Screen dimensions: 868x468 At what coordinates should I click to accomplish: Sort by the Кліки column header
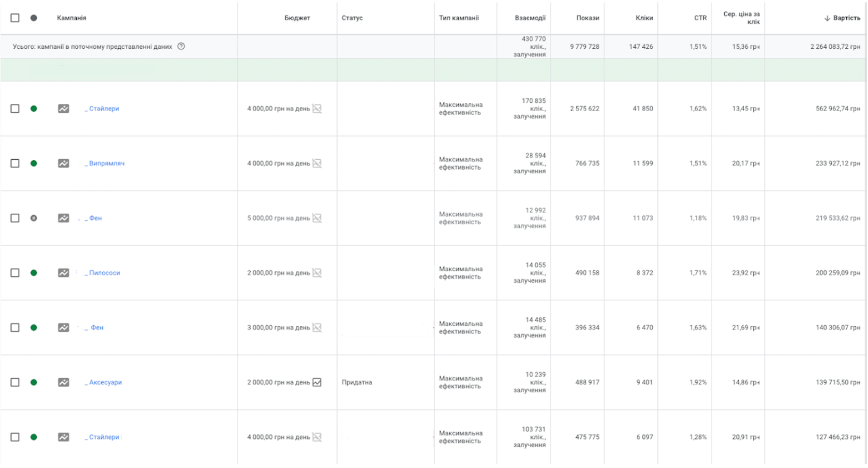coord(644,18)
